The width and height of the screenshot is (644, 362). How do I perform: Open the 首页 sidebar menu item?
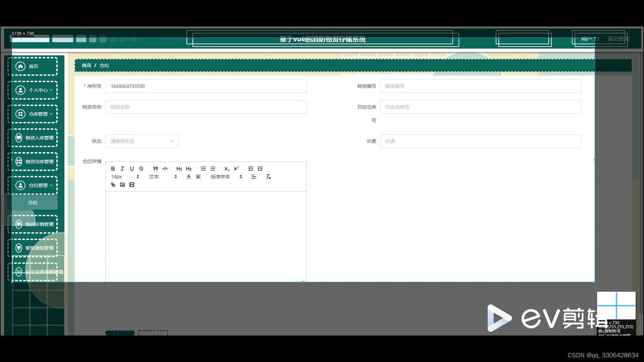[x=33, y=66]
